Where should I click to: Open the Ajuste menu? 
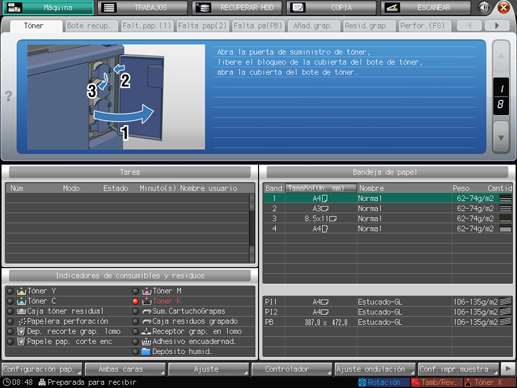pos(208,369)
